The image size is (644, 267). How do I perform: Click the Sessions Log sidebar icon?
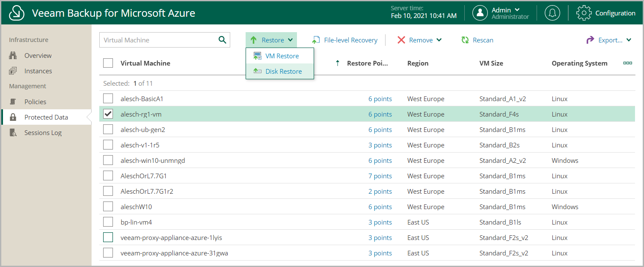click(x=13, y=132)
